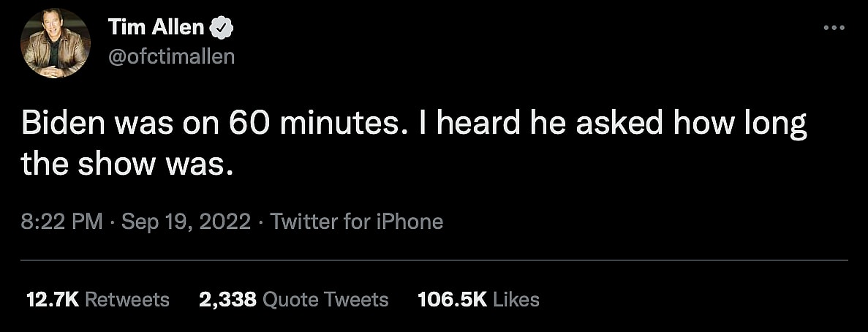Click the 2,338 quote count number

click(227, 299)
